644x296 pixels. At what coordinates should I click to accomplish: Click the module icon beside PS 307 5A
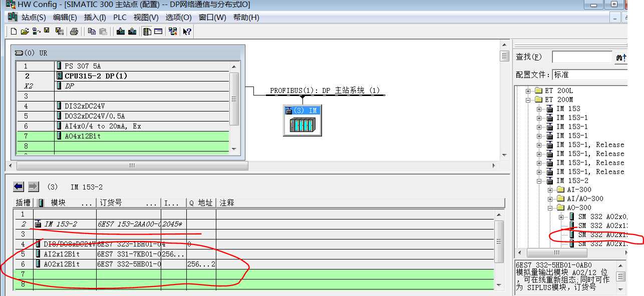point(59,65)
